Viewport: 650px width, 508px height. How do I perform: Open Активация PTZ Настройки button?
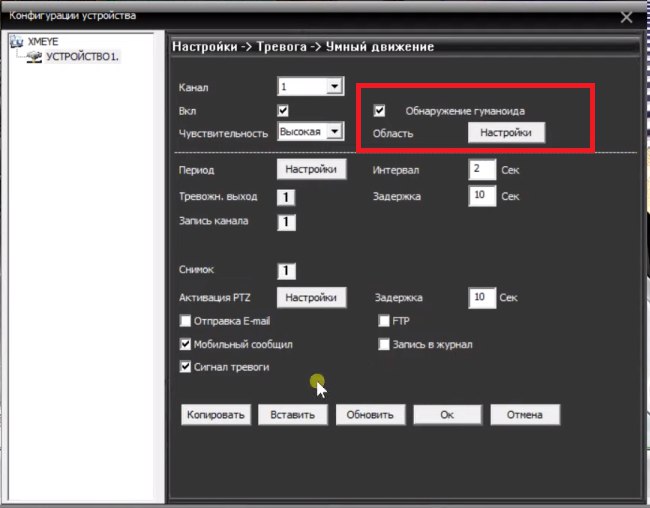click(x=311, y=297)
